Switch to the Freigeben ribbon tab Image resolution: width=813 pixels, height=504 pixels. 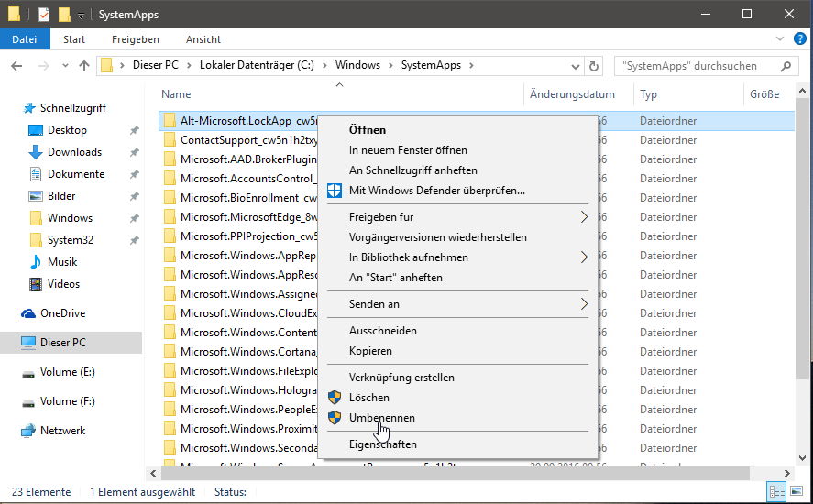coord(136,38)
